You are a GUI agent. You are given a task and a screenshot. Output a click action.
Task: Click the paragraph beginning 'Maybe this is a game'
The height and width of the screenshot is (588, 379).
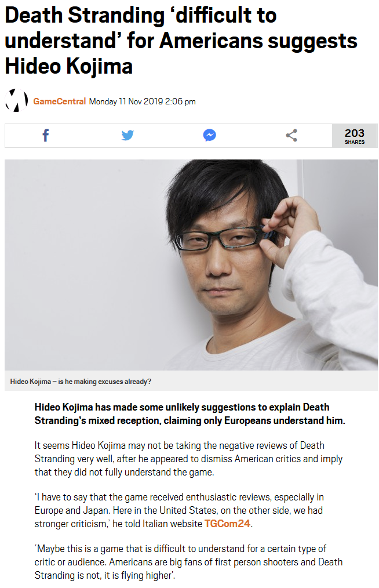[x=188, y=562]
